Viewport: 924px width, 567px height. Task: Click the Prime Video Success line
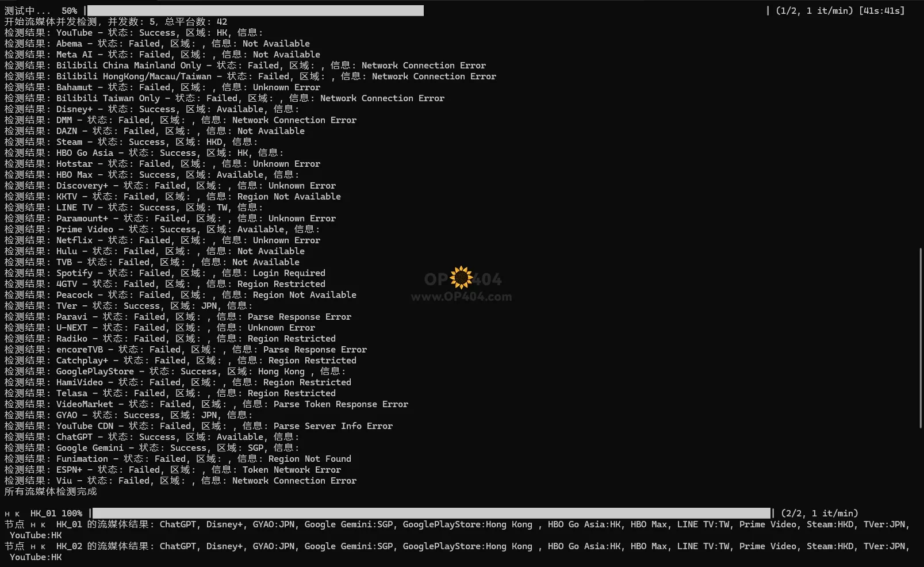(x=162, y=229)
